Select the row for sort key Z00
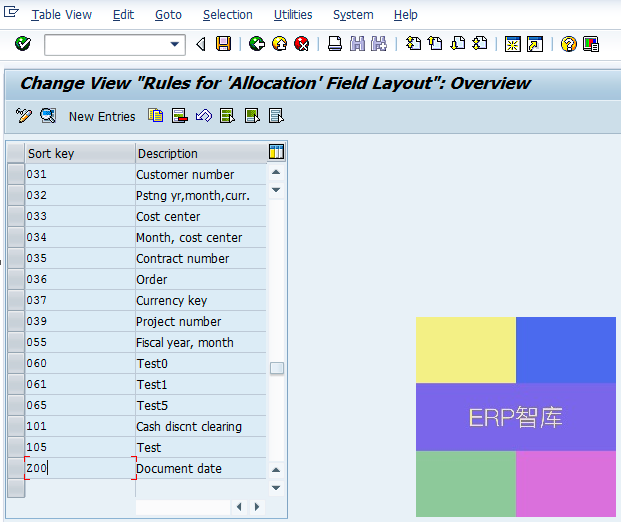The width and height of the screenshot is (621, 522). pyautogui.click(x=16, y=468)
